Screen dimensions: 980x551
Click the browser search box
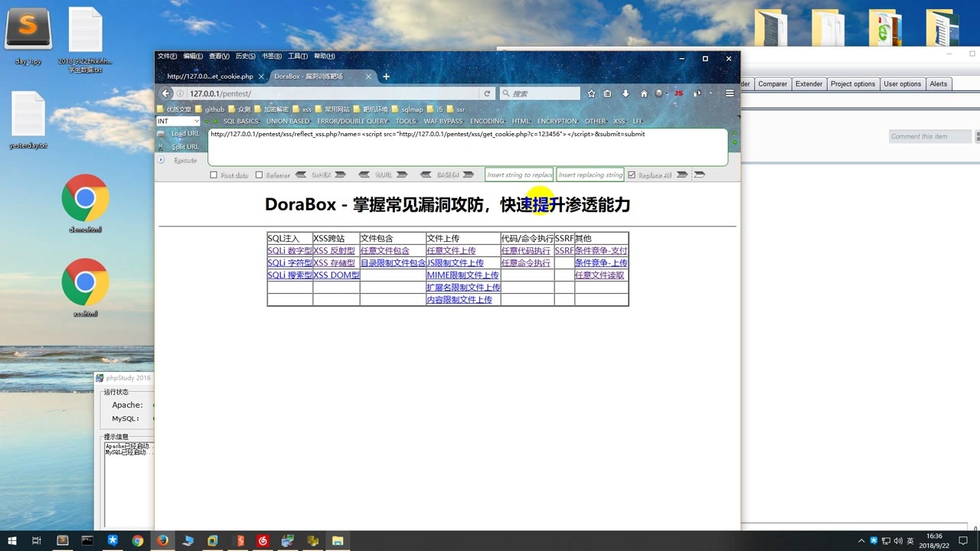pos(540,93)
